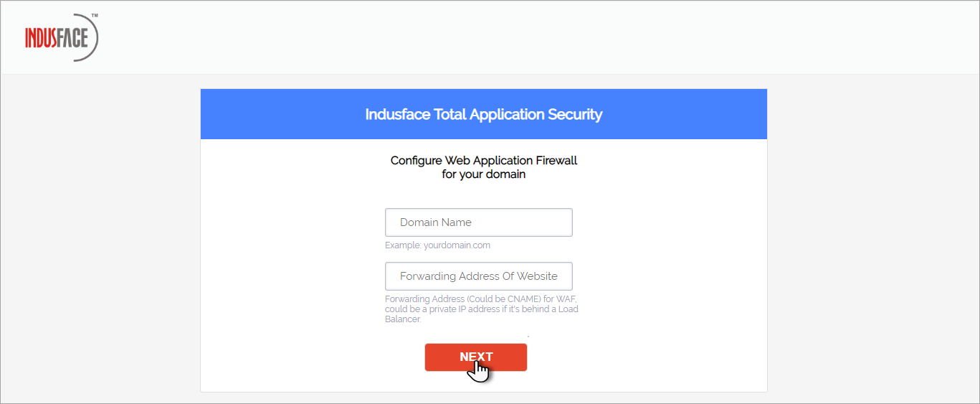Viewport: 980px width, 404px height.
Task: Click the Indusface logo in the header
Action: click(61, 37)
